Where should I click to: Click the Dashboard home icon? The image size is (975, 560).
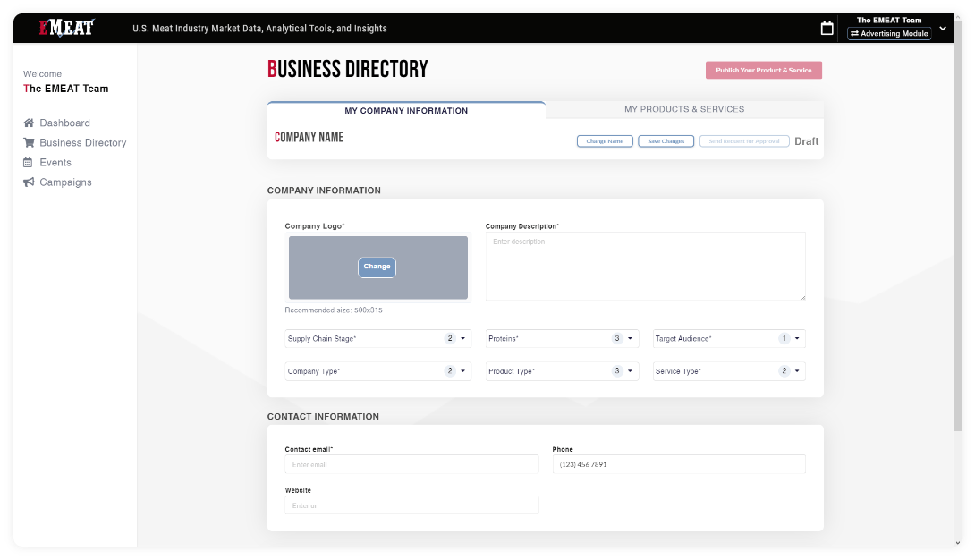pyautogui.click(x=29, y=123)
